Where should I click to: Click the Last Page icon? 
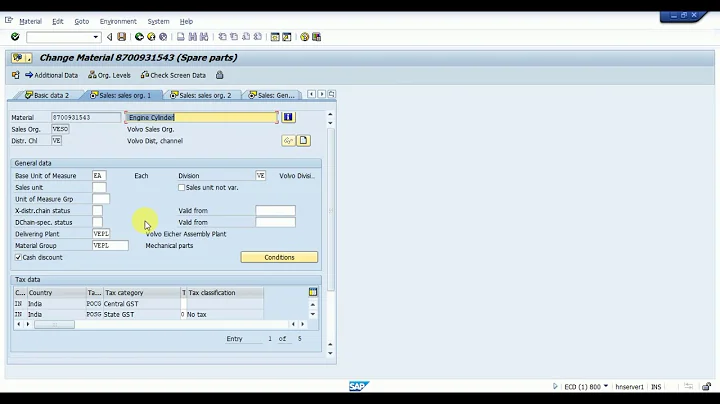tap(258, 37)
